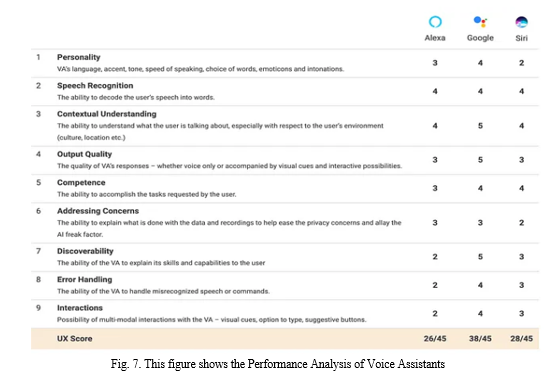
Task: Select the Google column label
Action: click(x=480, y=38)
